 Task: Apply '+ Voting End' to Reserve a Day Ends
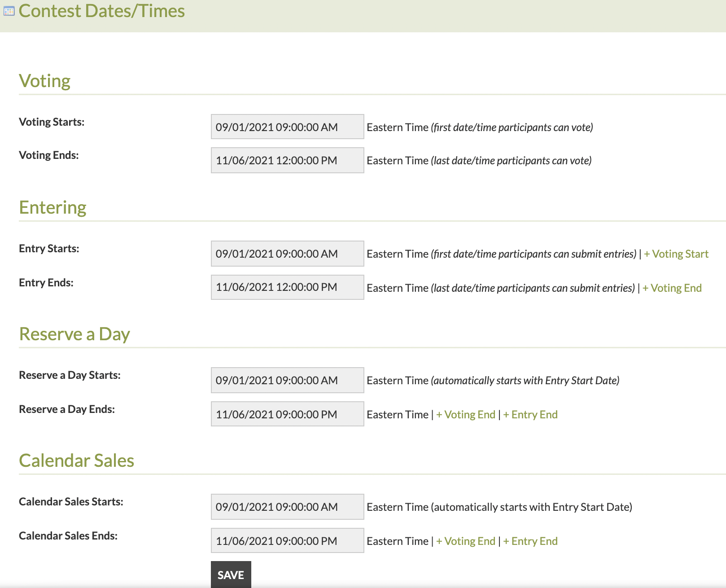466,415
